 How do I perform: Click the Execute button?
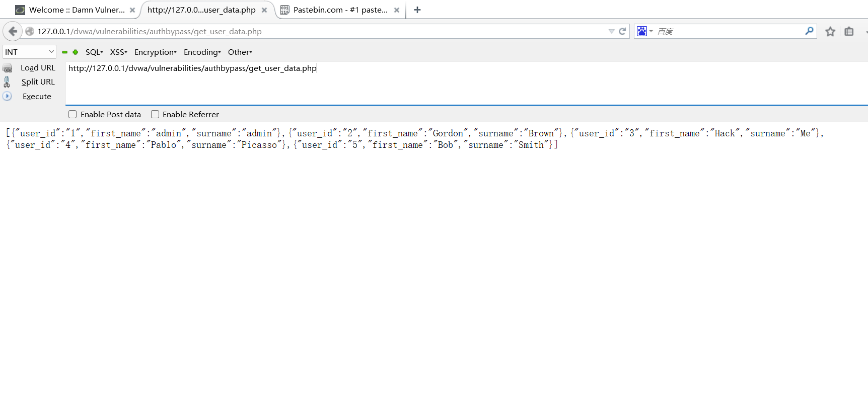(x=37, y=97)
